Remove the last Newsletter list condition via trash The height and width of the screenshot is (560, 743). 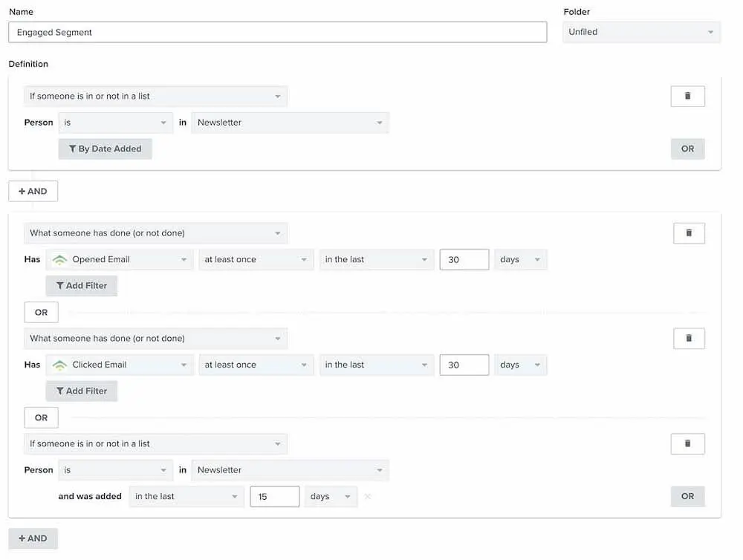[688, 444]
